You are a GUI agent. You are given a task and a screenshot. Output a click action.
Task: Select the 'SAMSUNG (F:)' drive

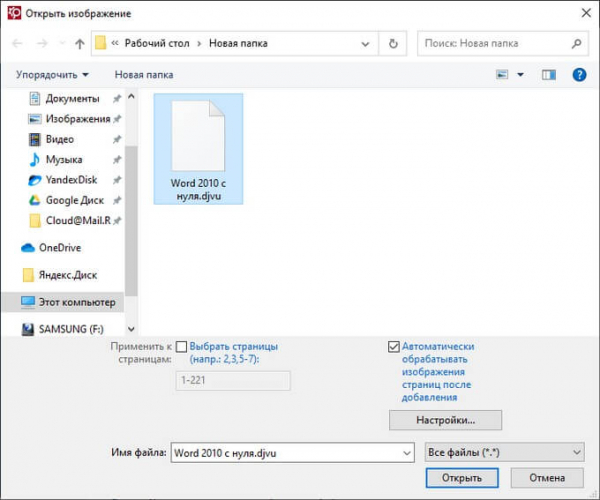tap(71, 329)
